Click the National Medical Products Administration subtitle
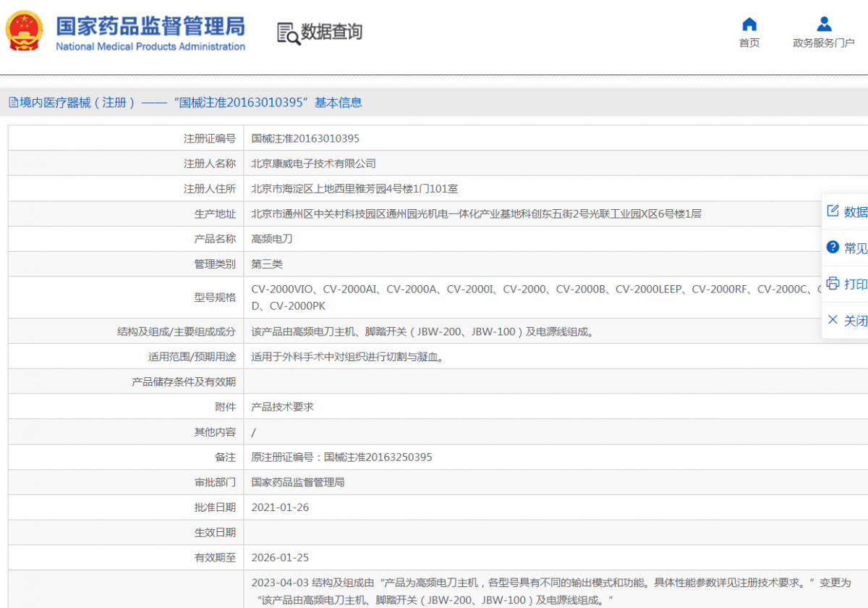 (150, 47)
